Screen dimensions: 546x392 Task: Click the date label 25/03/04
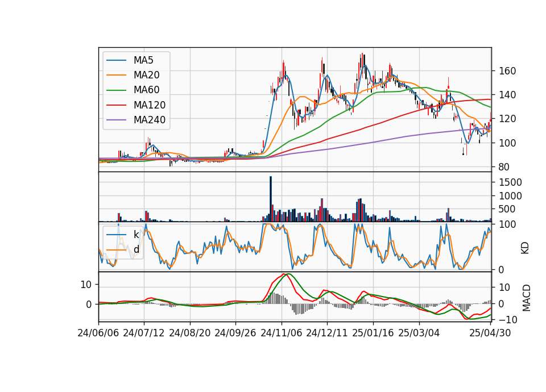pos(419,333)
